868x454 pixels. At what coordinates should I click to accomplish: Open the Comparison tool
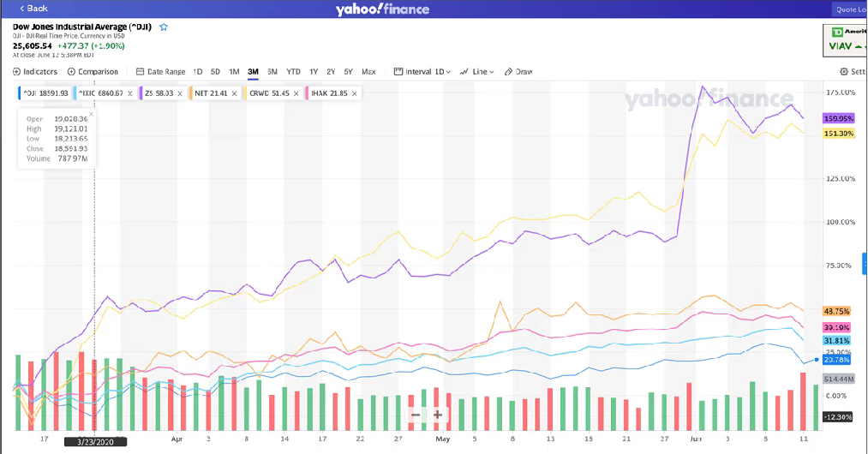click(x=93, y=72)
